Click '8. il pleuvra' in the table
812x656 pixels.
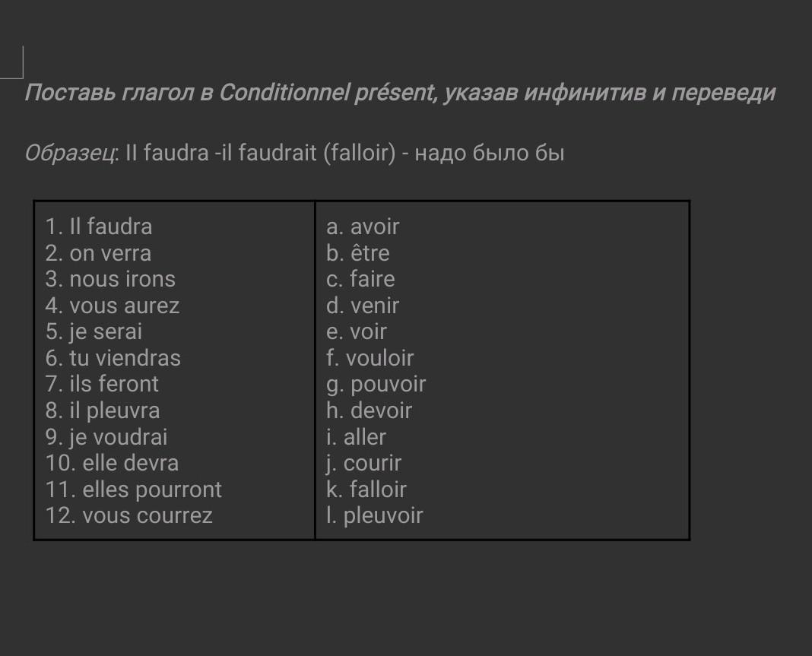pos(103,410)
